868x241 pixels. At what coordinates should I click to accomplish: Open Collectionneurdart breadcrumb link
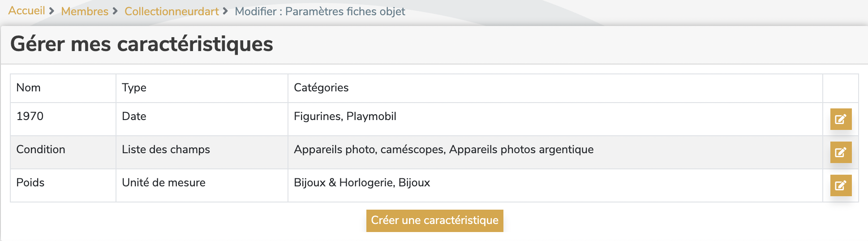[172, 11]
